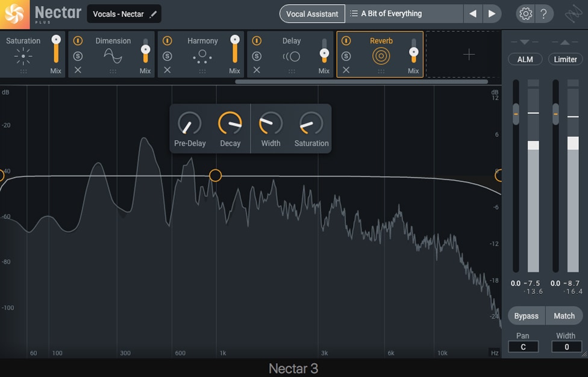Click the Pan value field
The image size is (588, 377).
tap(523, 347)
